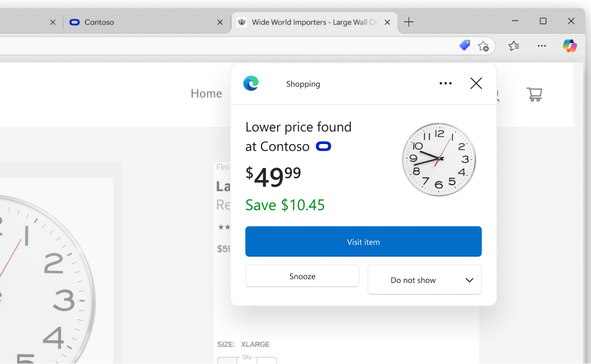Open the shopping cart icon
The height and width of the screenshot is (364, 591).
click(x=534, y=94)
